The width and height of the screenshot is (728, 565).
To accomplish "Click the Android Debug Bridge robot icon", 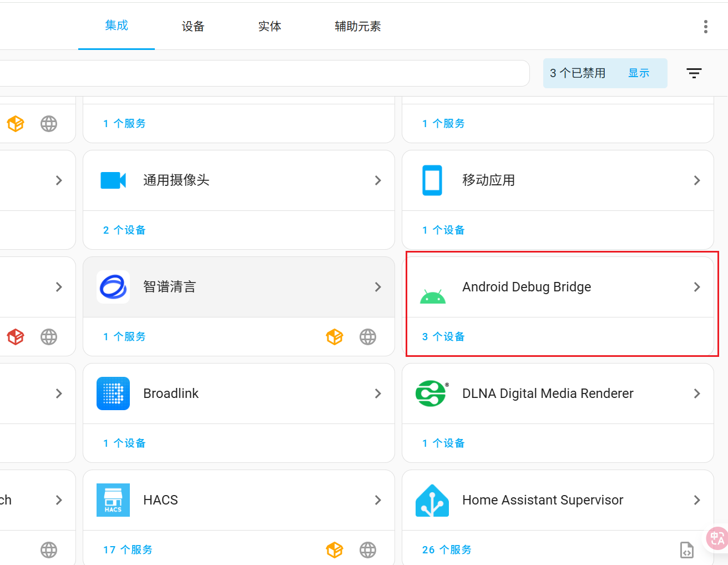I will click(x=433, y=296).
